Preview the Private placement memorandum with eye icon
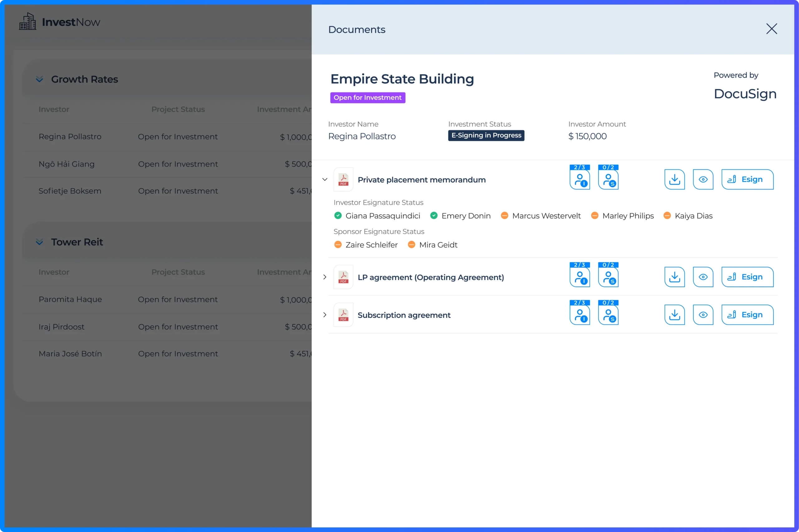 703,180
